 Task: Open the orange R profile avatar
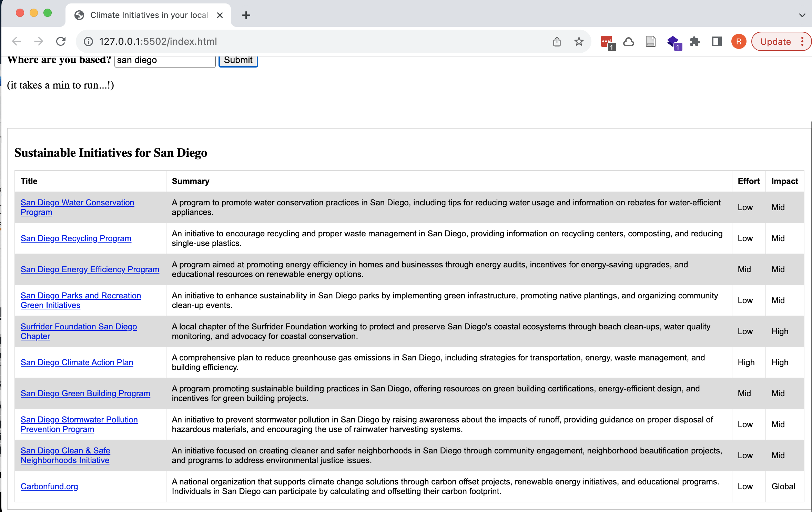pos(739,41)
